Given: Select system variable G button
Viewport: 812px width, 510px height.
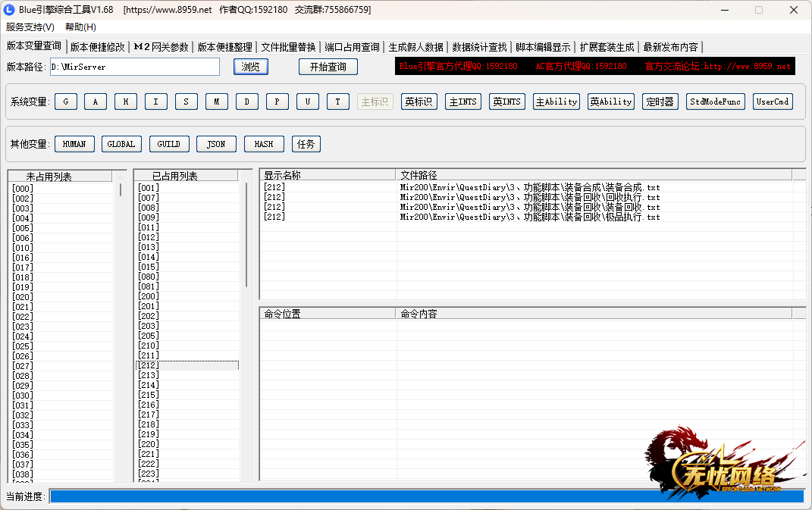Looking at the screenshot, I should (66, 102).
